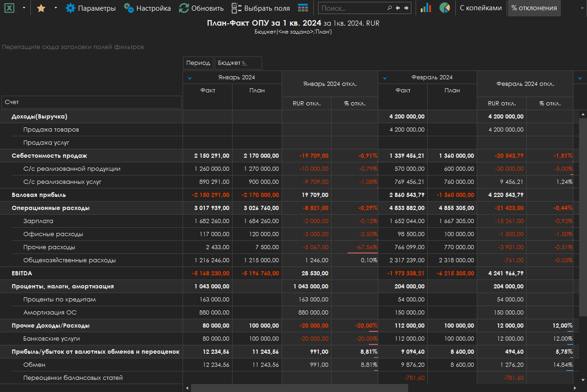
Task: Click the table layout icon
Action: point(303,8)
